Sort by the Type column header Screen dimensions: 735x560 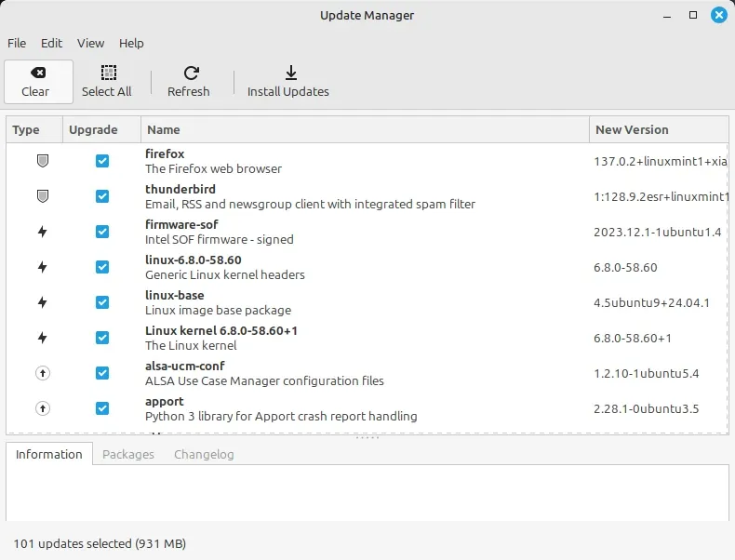coord(34,130)
